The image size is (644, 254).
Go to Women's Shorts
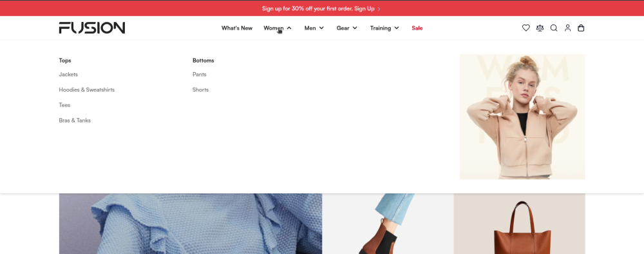click(x=200, y=90)
